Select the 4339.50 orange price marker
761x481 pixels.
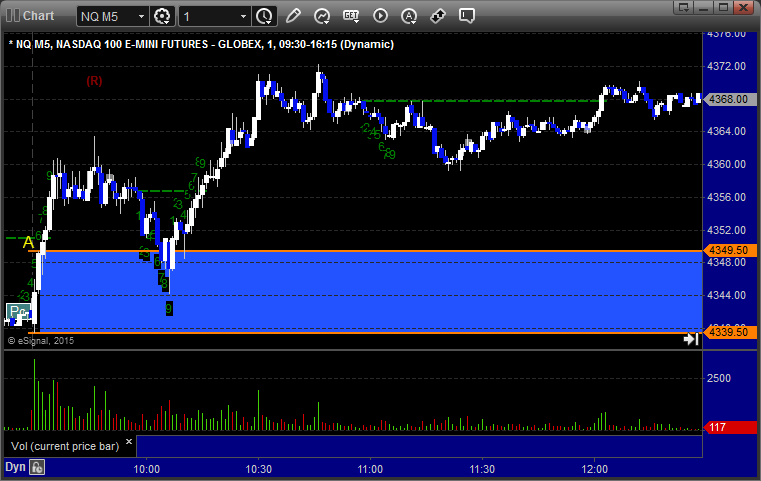(729, 332)
